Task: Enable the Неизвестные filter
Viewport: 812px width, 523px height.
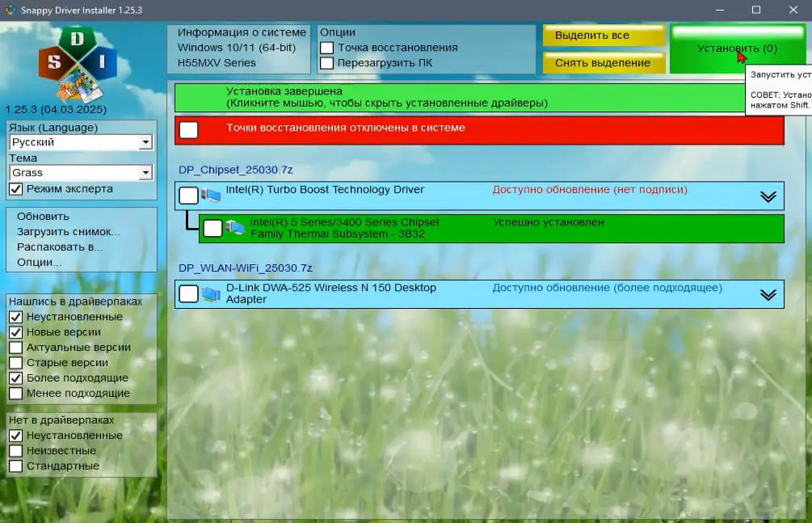Action: [16, 451]
